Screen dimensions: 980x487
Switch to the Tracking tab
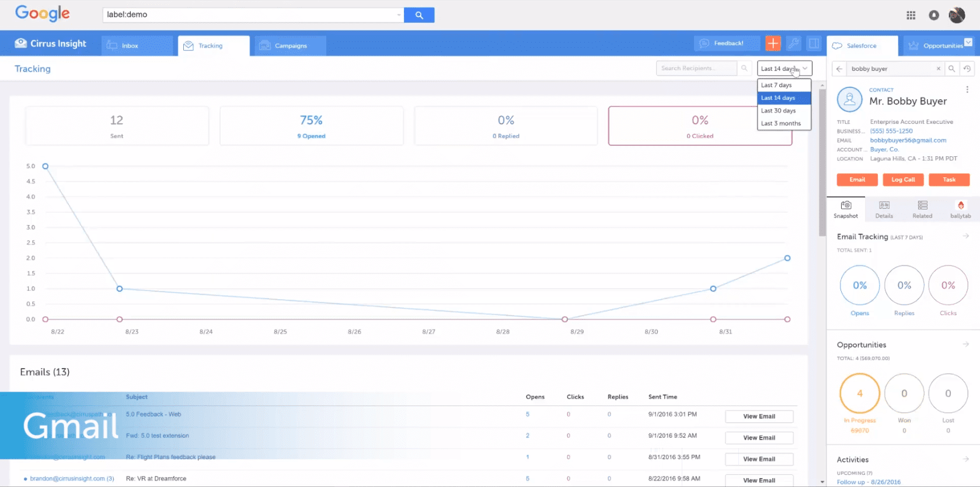tap(214, 45)
